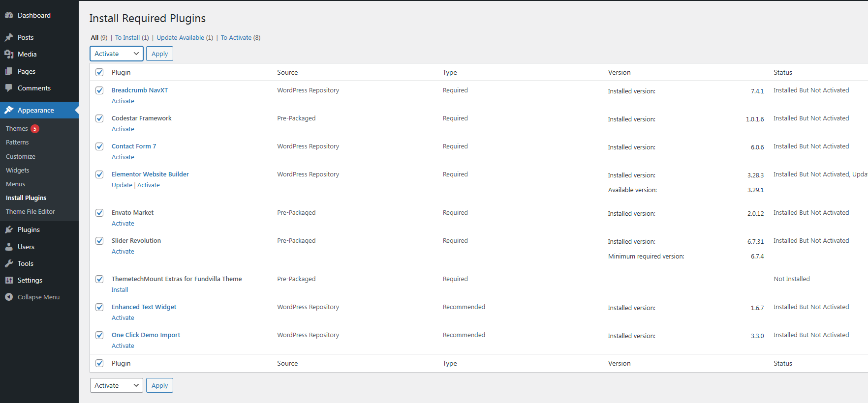Click Slider Revolution minimum required version 6.7.4
This screenshot has width=868, height=403.
pyautogui.click(x=757, y=256)
